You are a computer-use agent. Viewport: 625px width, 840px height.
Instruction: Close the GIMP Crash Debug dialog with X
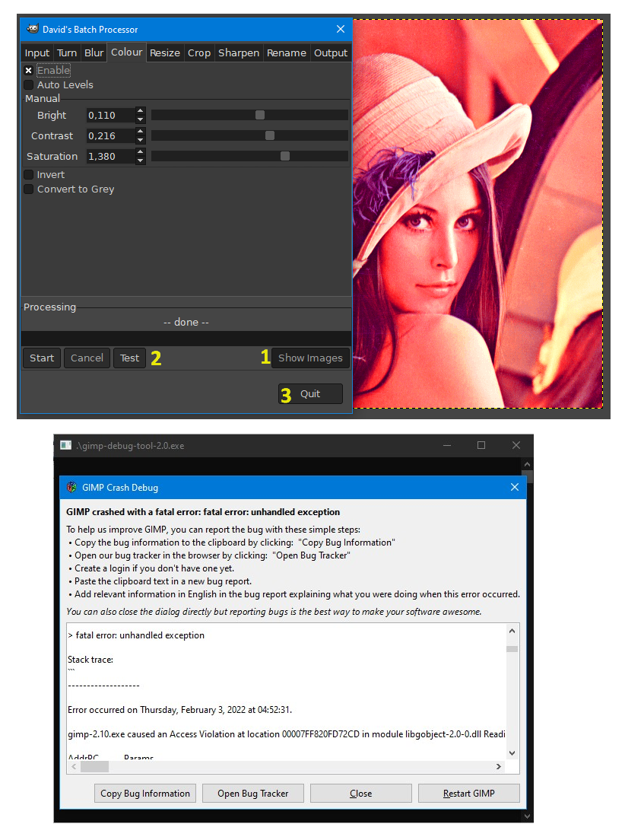coord(515,487)
